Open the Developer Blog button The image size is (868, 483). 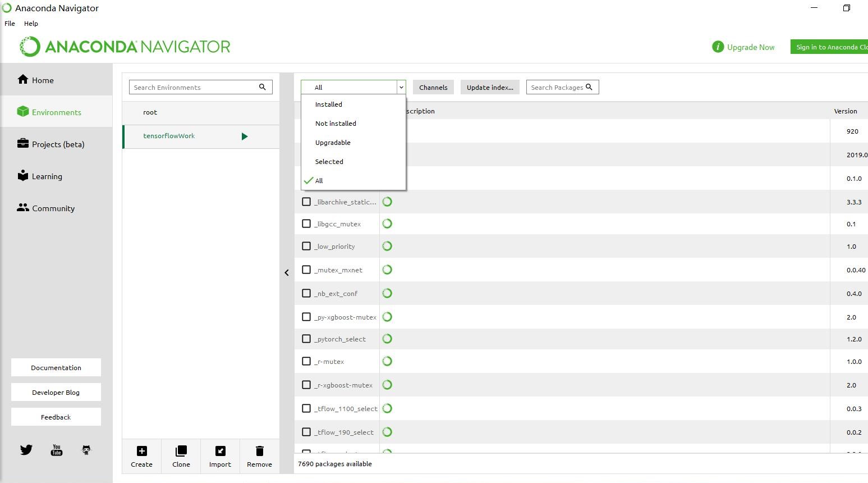(56, 392)
